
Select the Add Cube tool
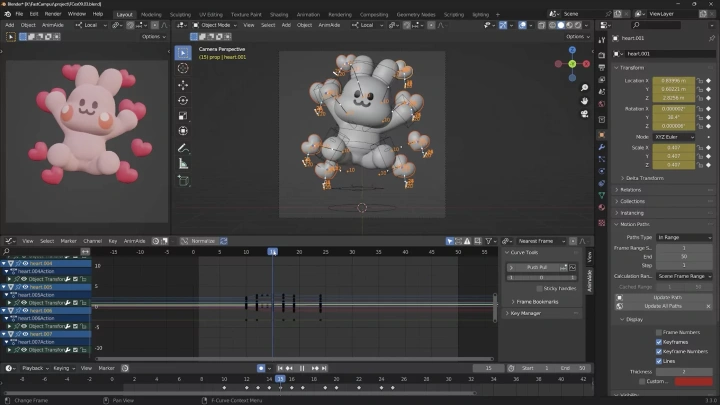[x=183, y=180]
